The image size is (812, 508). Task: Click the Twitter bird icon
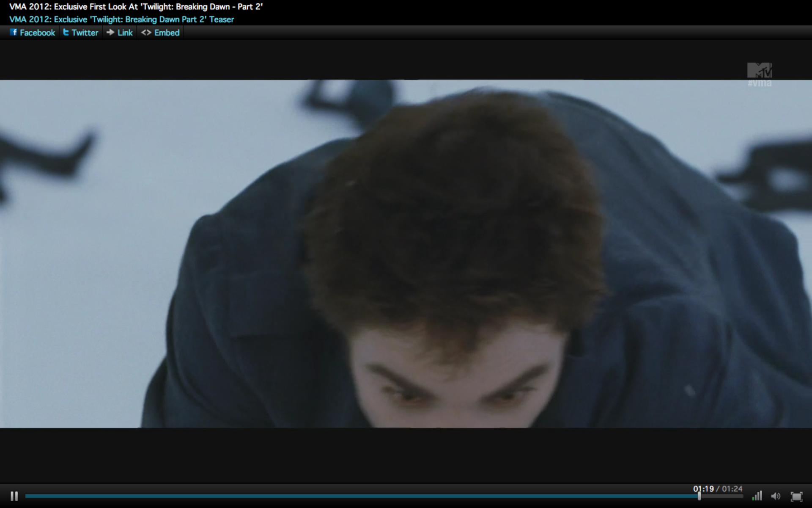[x=66, y=32]
